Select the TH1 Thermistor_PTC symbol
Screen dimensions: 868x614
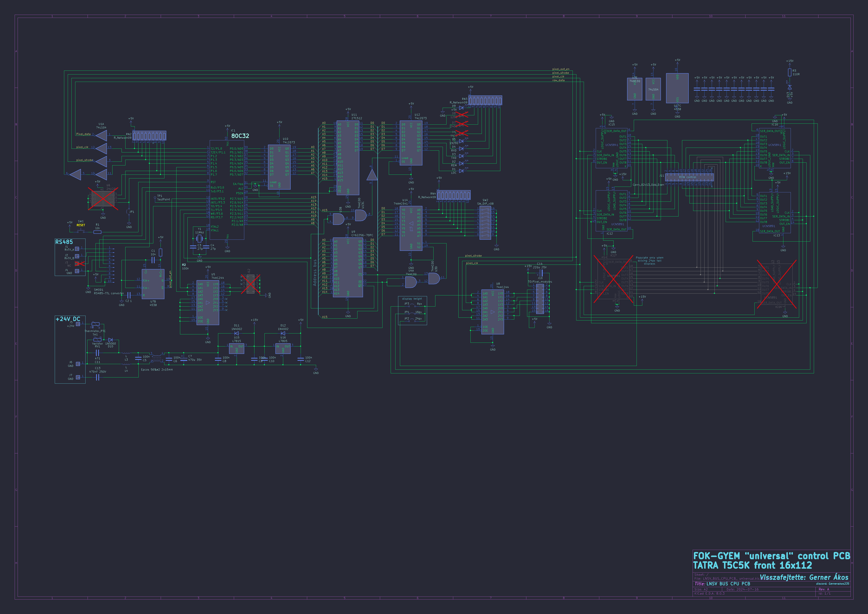(x=95, y=324)
